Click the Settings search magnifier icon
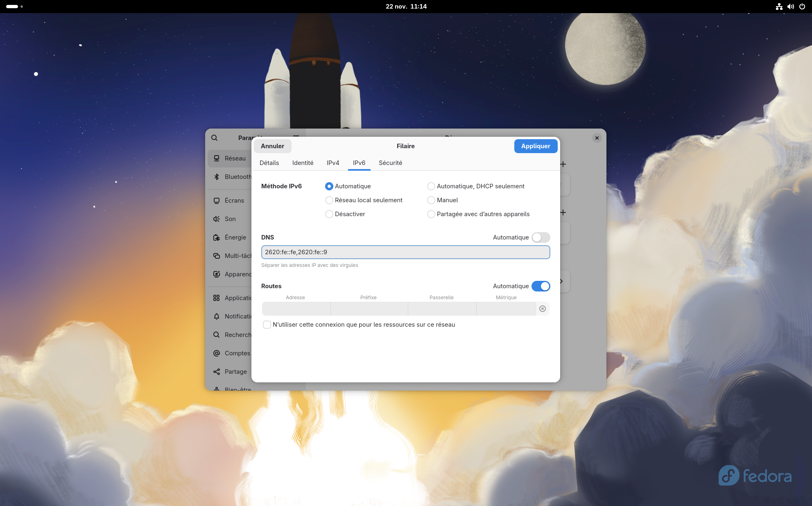812x506 pixels. click(x=215, y=138)
